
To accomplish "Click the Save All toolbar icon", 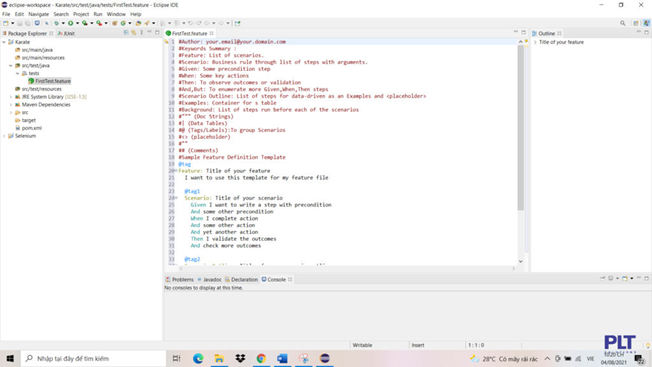I will click(x=27, y=23).
